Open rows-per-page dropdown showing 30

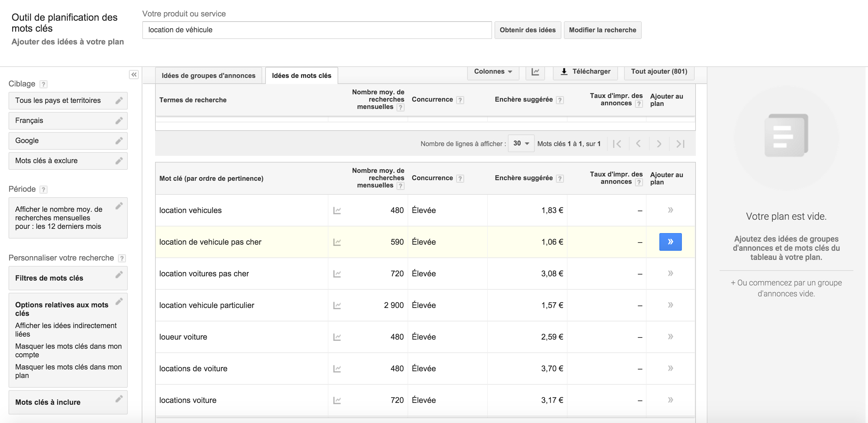click(x=521, y=144)
